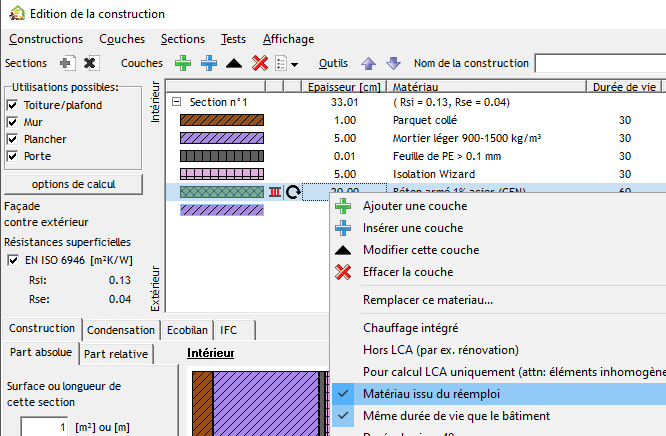Image resolution: width=666 pixels, height=436 pixels.
Task: Choose Remplacer ce matériau... from context menu
Action: pos(427,300)
